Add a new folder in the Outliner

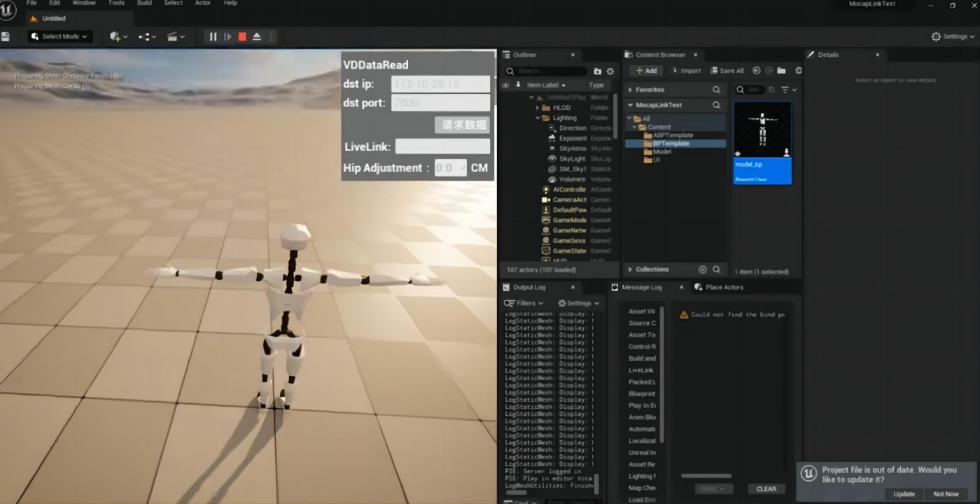tap(597, 71)
